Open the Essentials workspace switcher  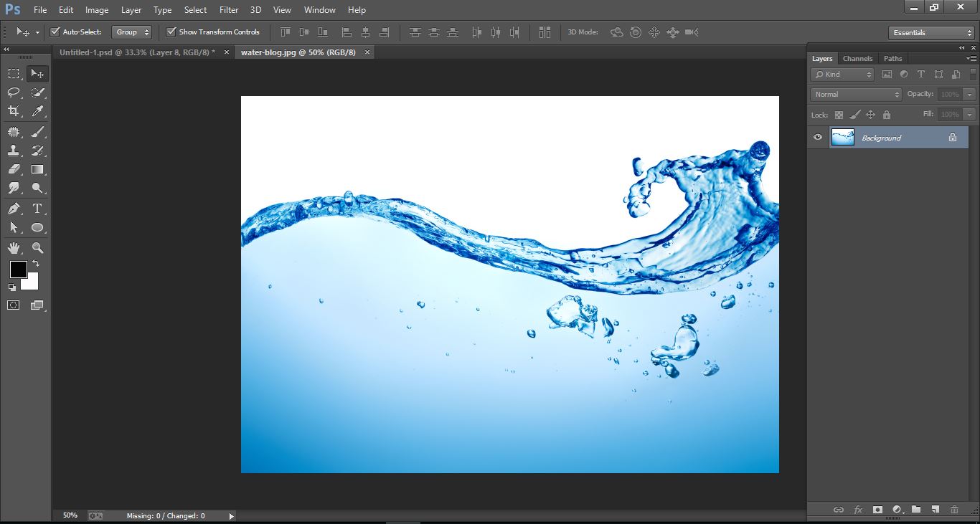coord(930,32)
